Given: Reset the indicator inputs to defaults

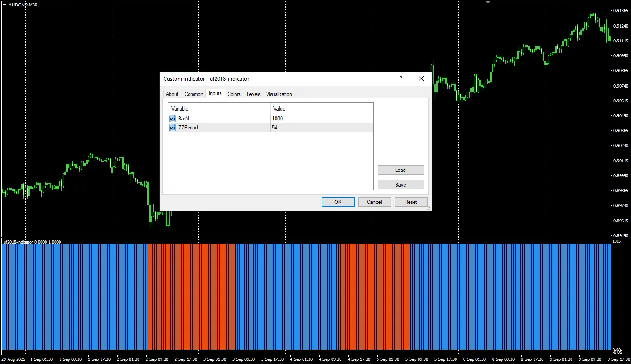Looking at the screenshot, I should click(x=410, y=202).
